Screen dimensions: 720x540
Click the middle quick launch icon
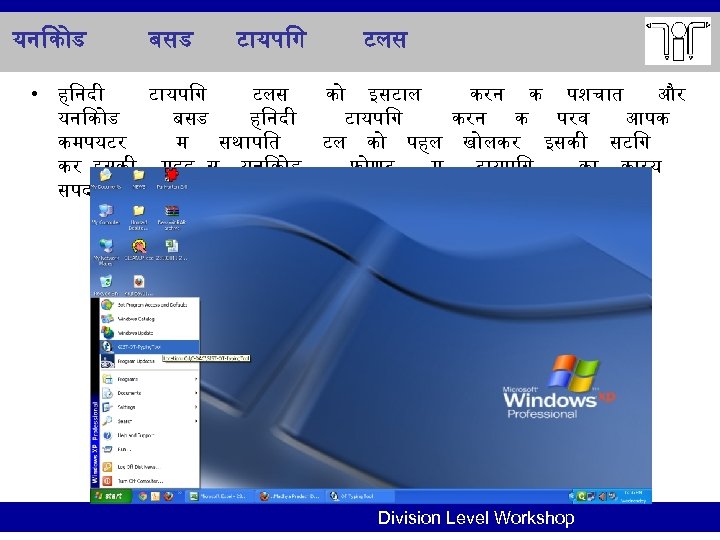(x=156, y=496)
